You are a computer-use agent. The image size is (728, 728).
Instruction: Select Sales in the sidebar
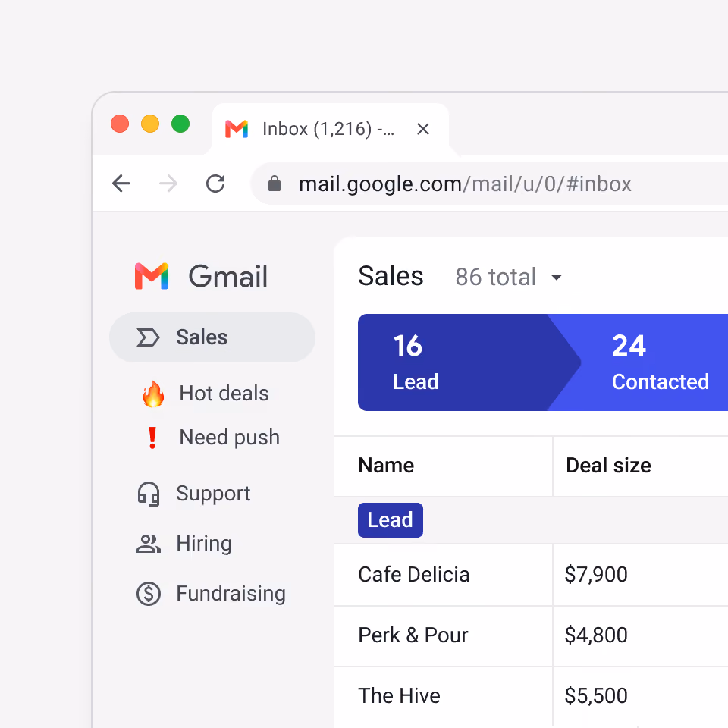coord(212,337)
